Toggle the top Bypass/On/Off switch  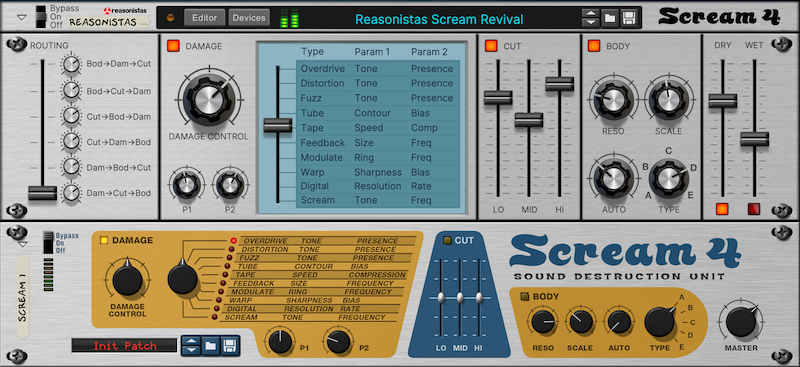click(40, 16)
